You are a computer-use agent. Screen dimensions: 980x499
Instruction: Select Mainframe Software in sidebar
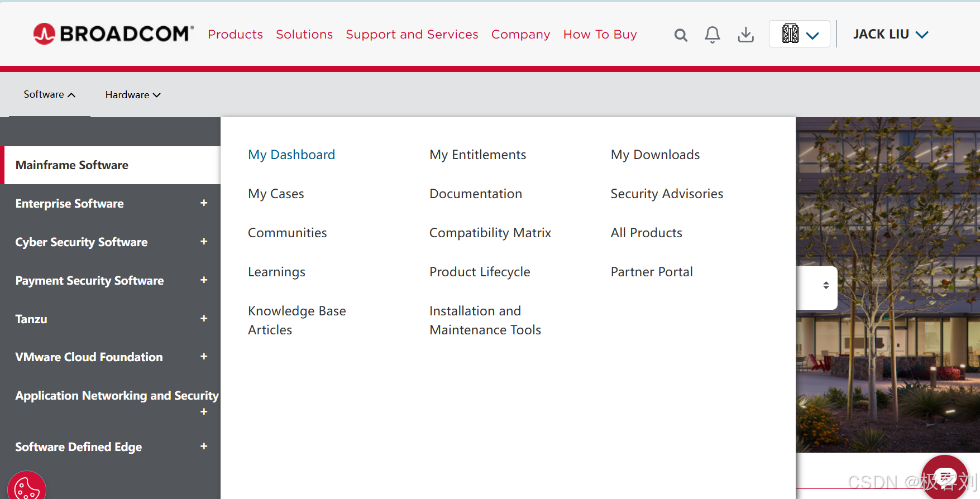point(111,165)
